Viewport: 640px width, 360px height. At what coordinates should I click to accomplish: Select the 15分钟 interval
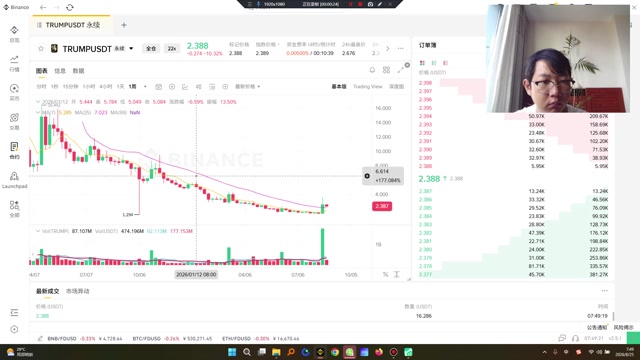(x=70, y=87)
